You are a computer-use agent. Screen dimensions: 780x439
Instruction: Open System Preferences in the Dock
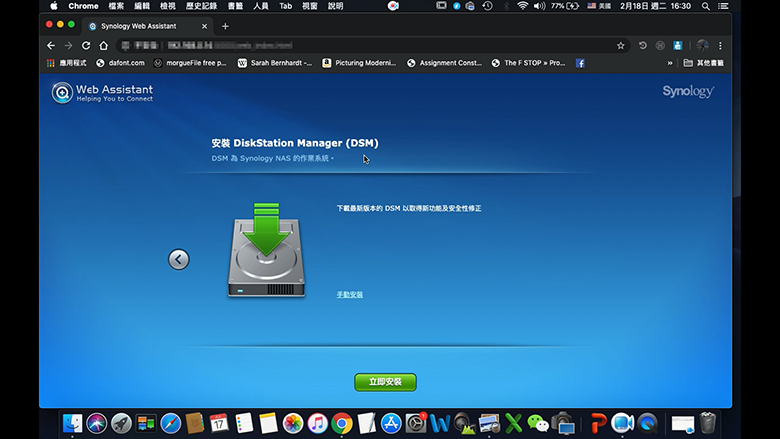click(x=415, y=424)
